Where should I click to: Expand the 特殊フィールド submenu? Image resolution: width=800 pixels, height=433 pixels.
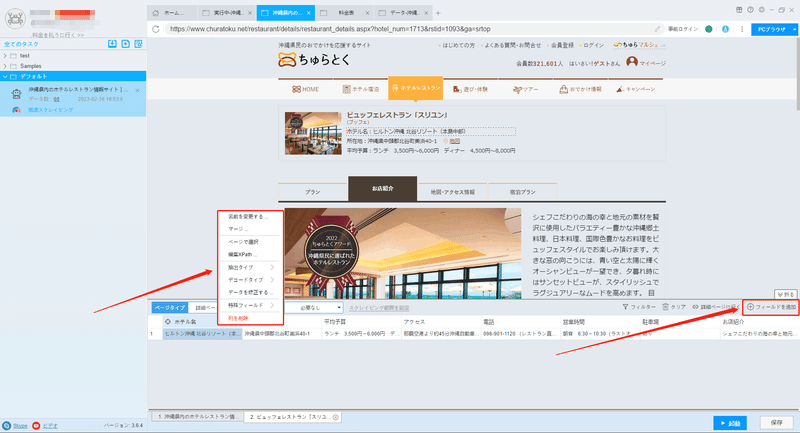pyautogui.click(x=272, y=305)
